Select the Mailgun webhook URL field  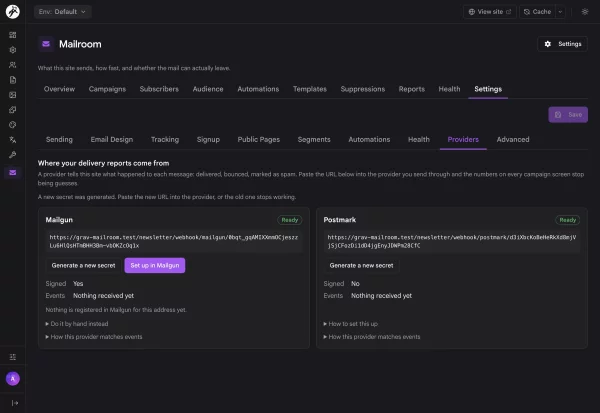(x=174, y=242)
